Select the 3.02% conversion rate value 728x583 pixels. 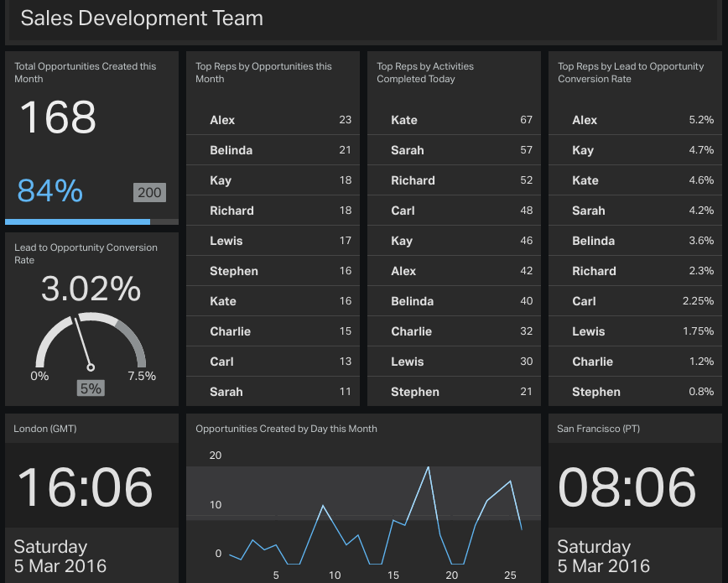click(x=91, y=289)
